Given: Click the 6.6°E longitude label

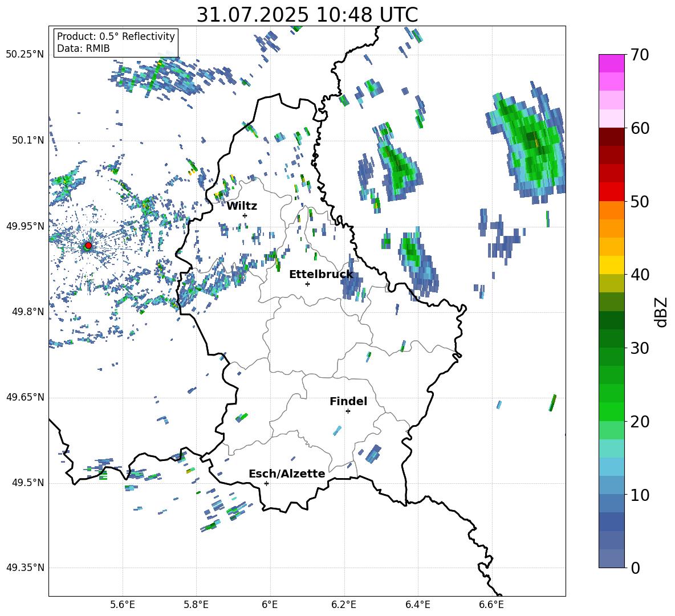Looking at the screenshot, I should 491,605.
